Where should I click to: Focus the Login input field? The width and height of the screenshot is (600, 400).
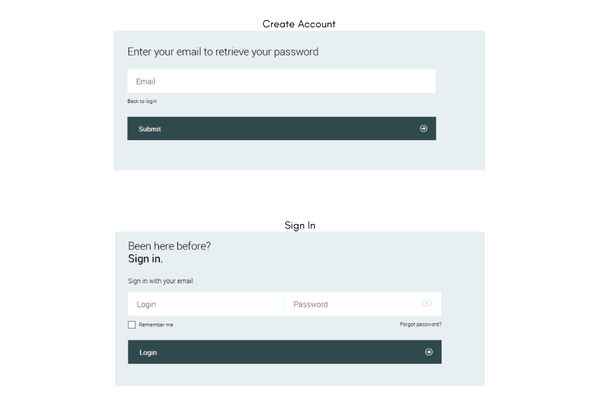(206, 304)
